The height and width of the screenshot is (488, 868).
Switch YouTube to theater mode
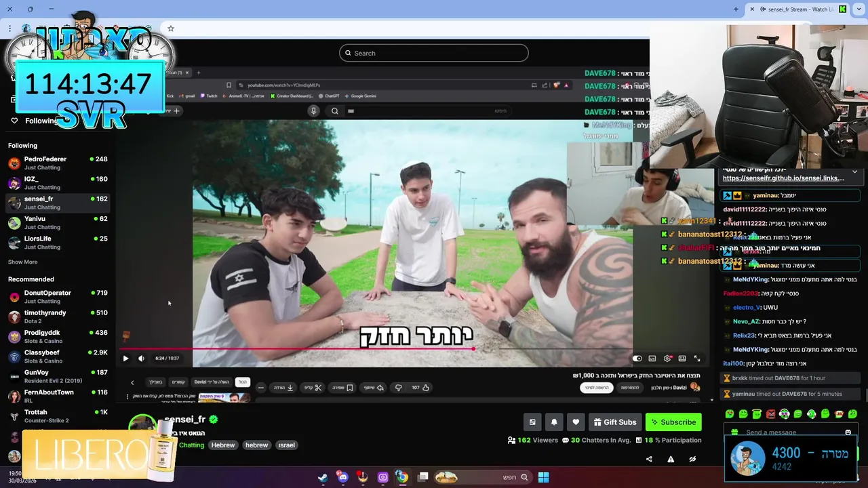[682, 359]
